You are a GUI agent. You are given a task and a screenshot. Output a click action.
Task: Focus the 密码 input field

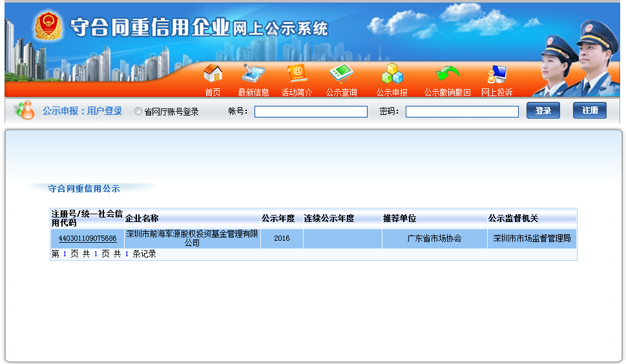tap(463, 112)
